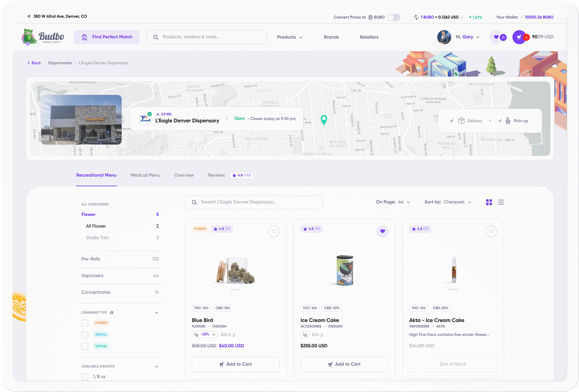
Task: Click the Ice Cream Cake product image
Action: 345,270
